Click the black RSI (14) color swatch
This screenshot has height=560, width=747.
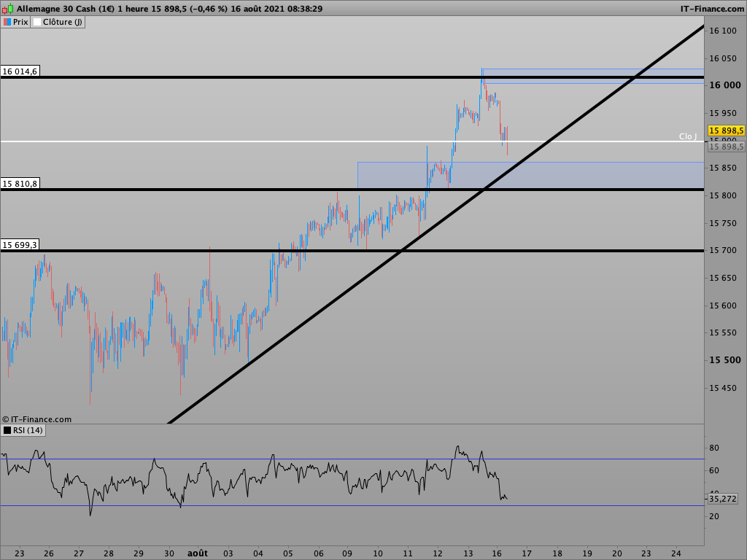[x=7, y=430]
